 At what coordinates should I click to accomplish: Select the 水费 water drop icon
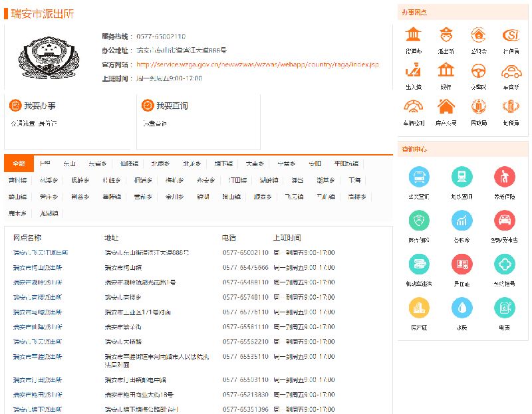(x=462, y=307)
